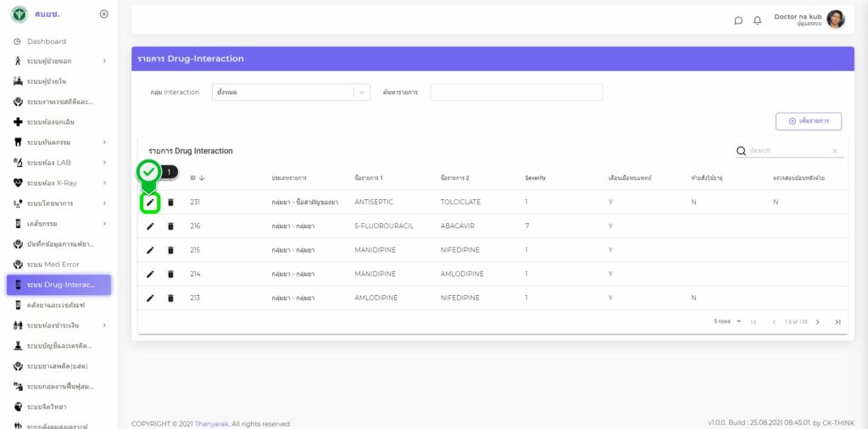
Task: Click the เพิ่มรายการ add button
Action: click(808, 121)
